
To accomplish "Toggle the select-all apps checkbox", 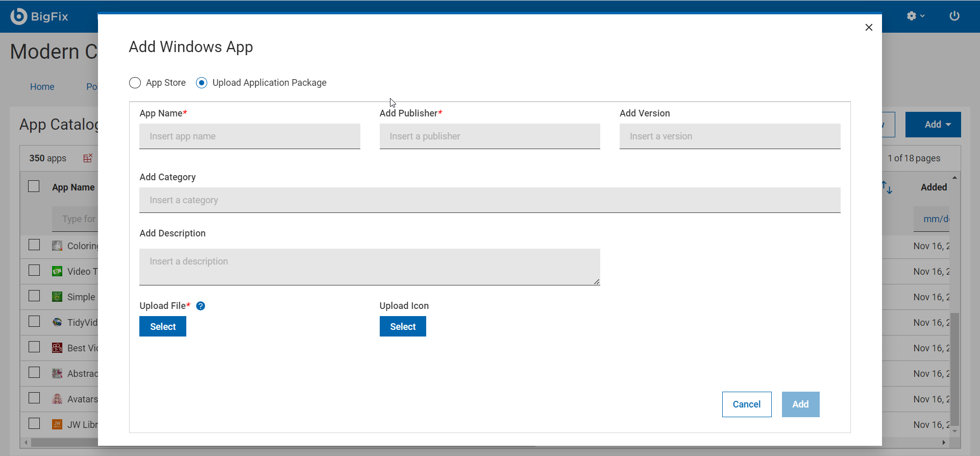I will click(34, 186).
